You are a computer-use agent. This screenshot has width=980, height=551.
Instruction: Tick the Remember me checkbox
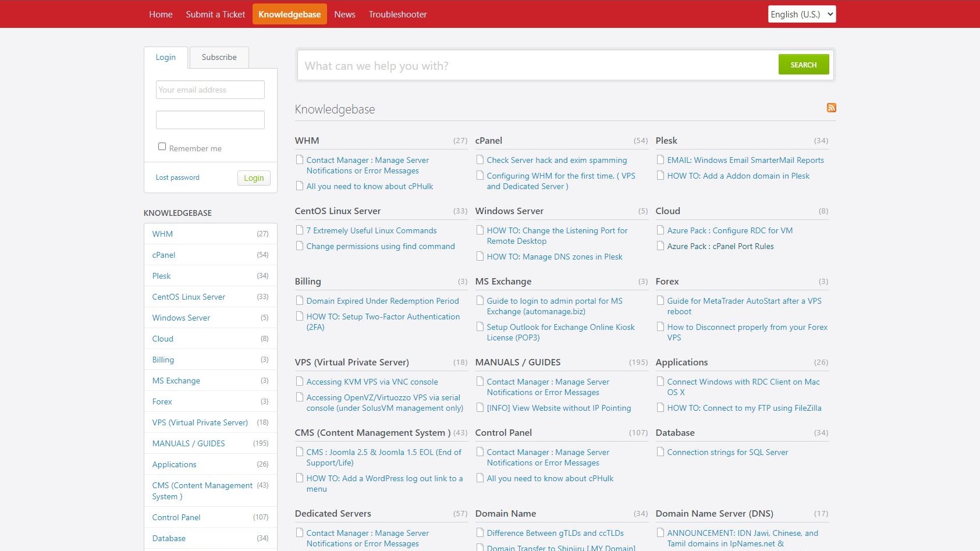click(x=162, y=147)
